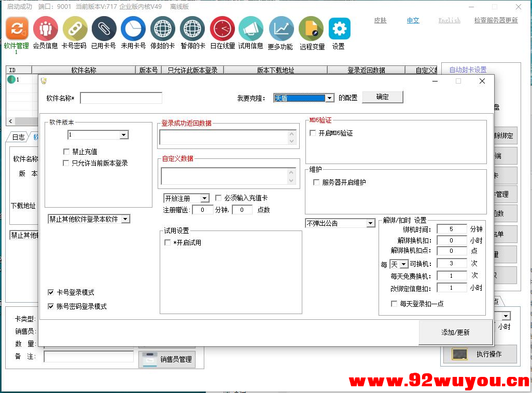Click inside the 软件名称 name input field

[120, 98]
